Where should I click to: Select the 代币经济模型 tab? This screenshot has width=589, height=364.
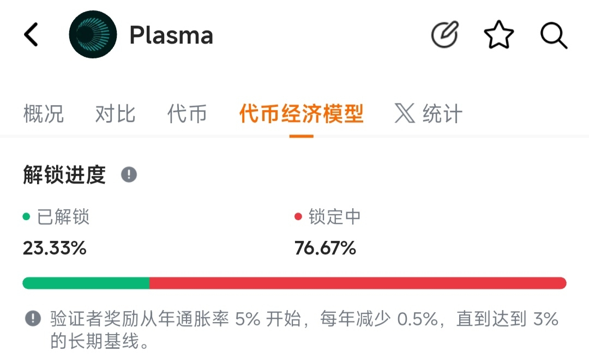[x=301, y=114]
